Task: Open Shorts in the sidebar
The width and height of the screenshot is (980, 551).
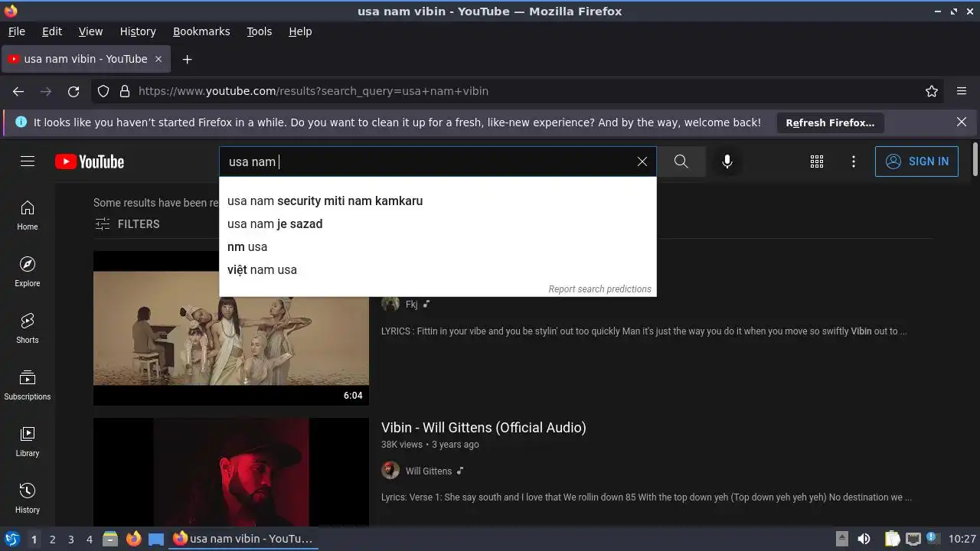Action: point(28,329)
